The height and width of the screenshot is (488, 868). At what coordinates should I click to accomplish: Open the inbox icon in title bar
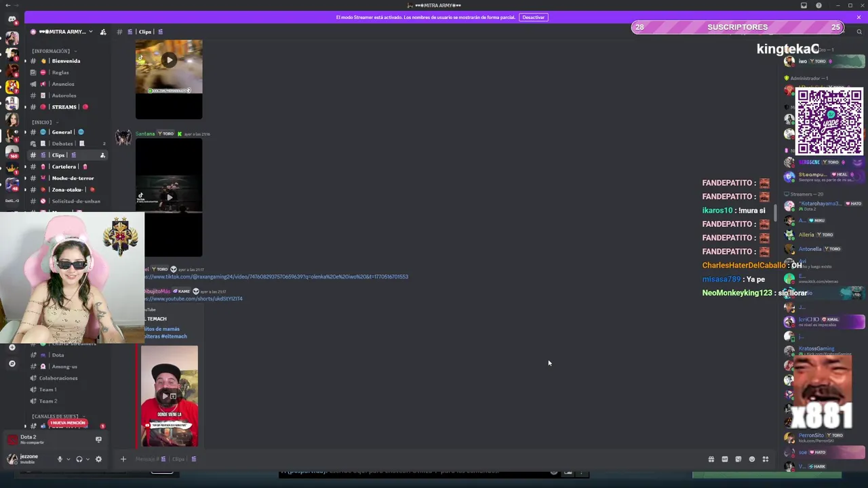pyautogui.click(x=804, y=5)
